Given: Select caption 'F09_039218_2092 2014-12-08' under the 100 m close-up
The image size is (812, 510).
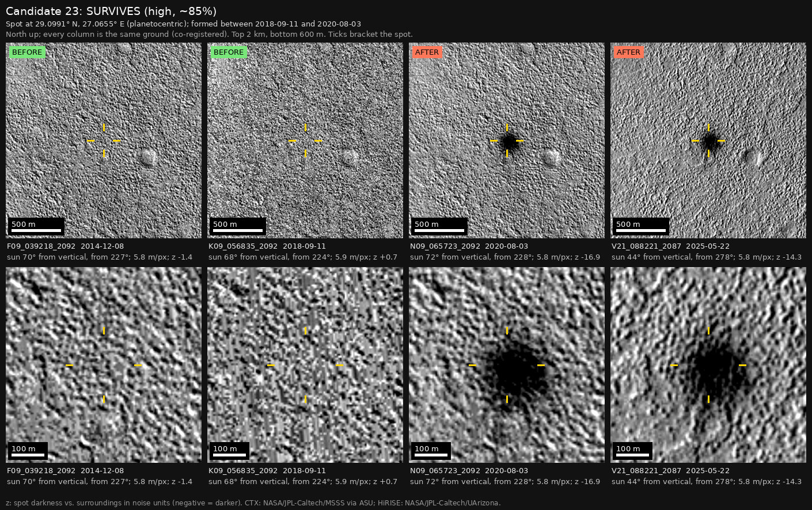Looking at the screenshot, I should [x=65, y=471].
